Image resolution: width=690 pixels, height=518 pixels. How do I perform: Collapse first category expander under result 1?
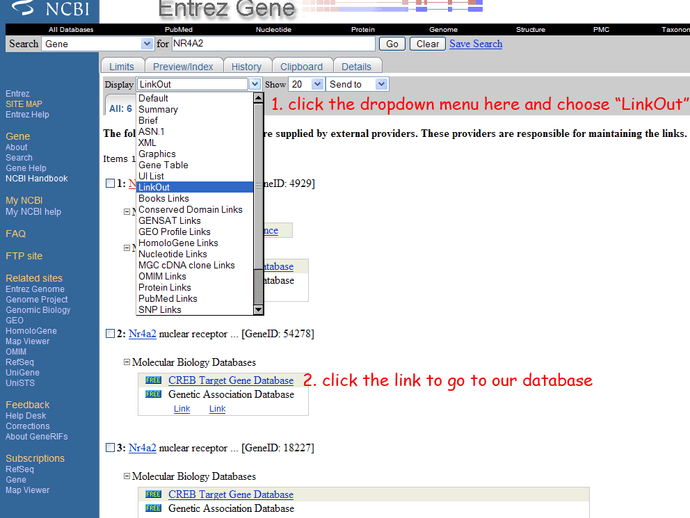click(127, 212)
